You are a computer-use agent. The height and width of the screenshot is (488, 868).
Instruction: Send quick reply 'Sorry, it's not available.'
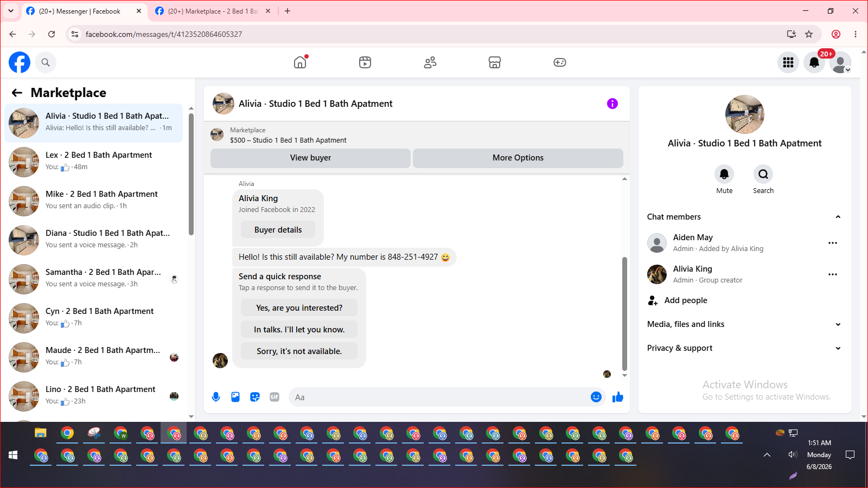pyautogui.click(x=299, y=351)
